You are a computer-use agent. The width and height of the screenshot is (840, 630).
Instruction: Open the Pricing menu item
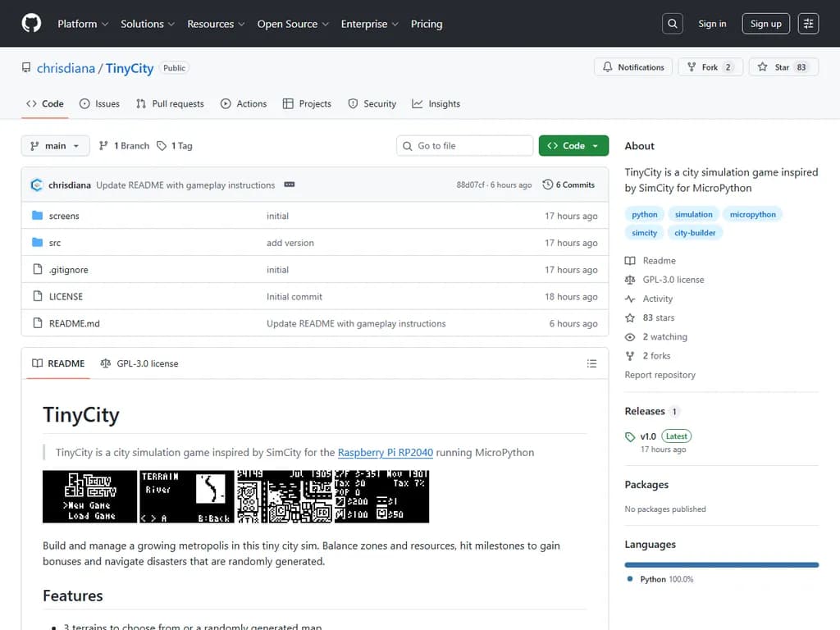tap(427, 24)
